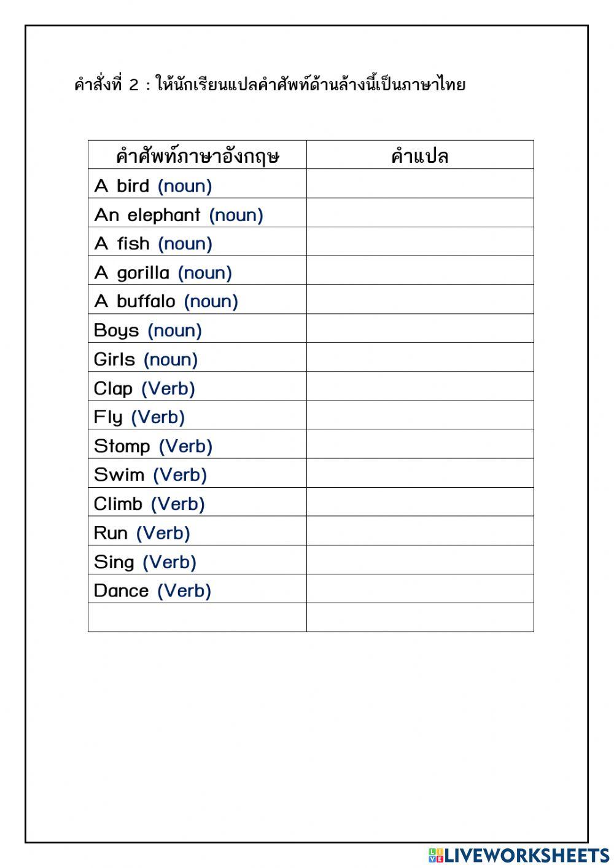Select the translation cell for "Sing"
This screenshot has height=868, width=614.
point(420,560)
